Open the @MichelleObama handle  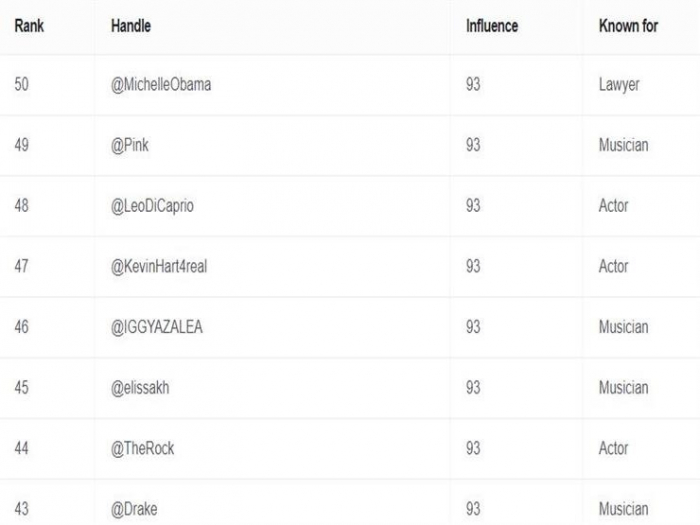click(161, 85)
